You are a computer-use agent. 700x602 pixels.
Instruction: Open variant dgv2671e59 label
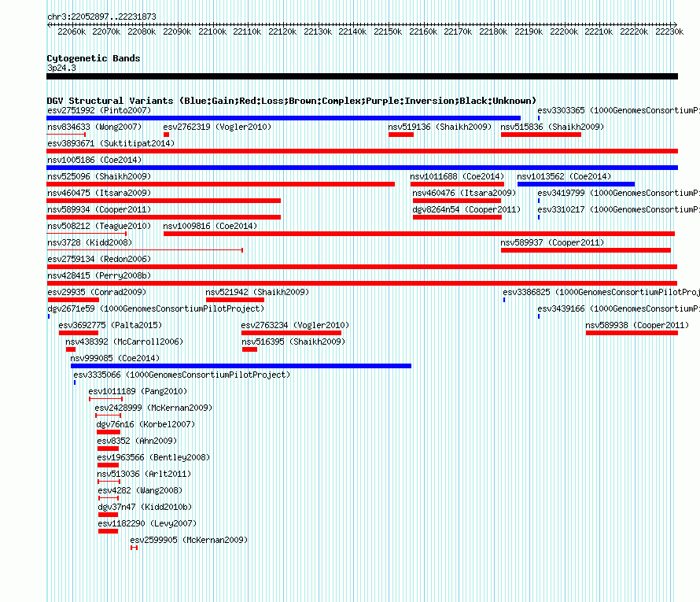point(156,308)
